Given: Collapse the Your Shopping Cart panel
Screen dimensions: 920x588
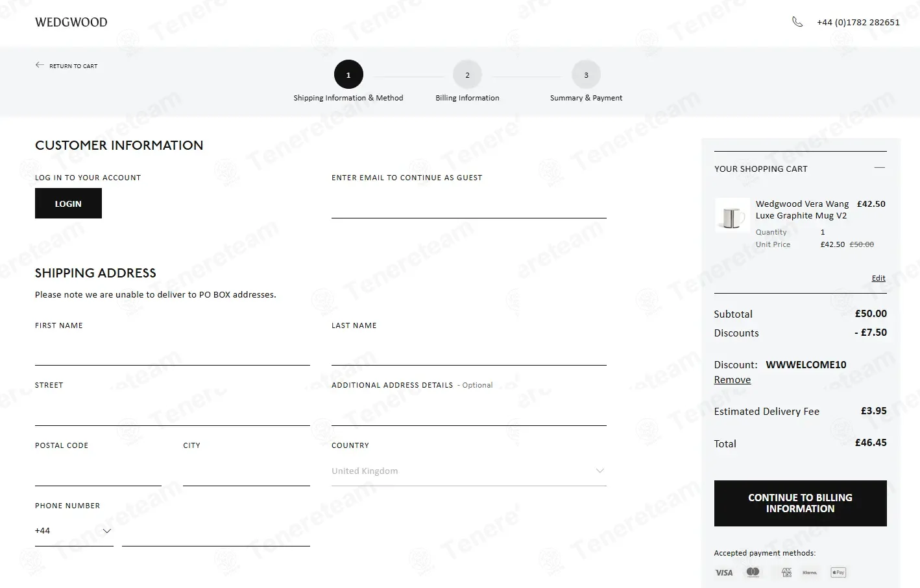Looking at the screenshot, I should (x=879, y=168).
